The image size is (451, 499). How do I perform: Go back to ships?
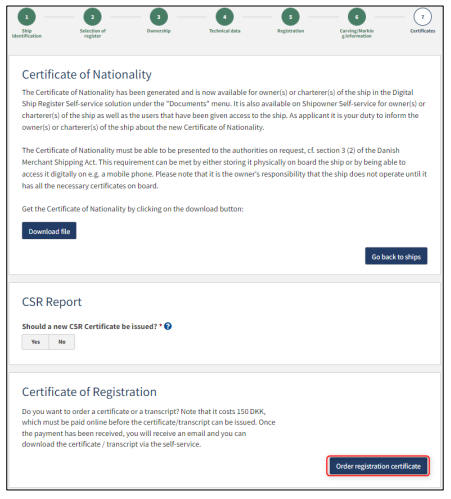[396, 256]
